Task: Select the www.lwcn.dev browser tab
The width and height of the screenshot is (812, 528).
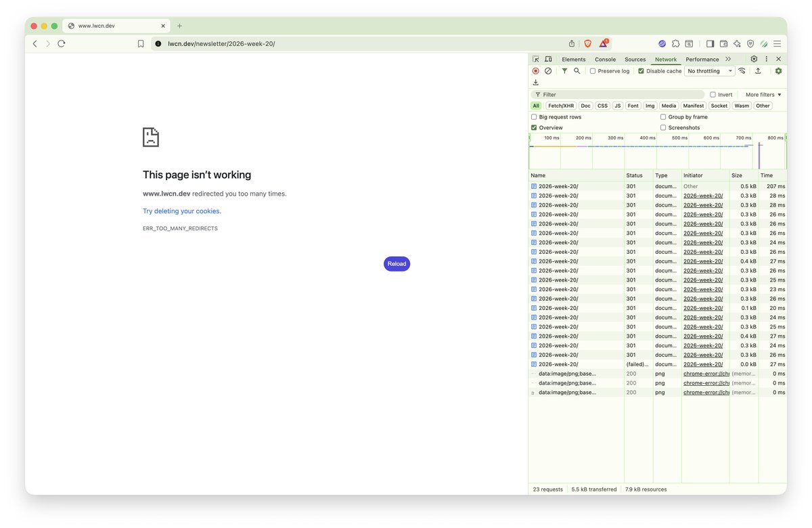Action: (115, 26)
